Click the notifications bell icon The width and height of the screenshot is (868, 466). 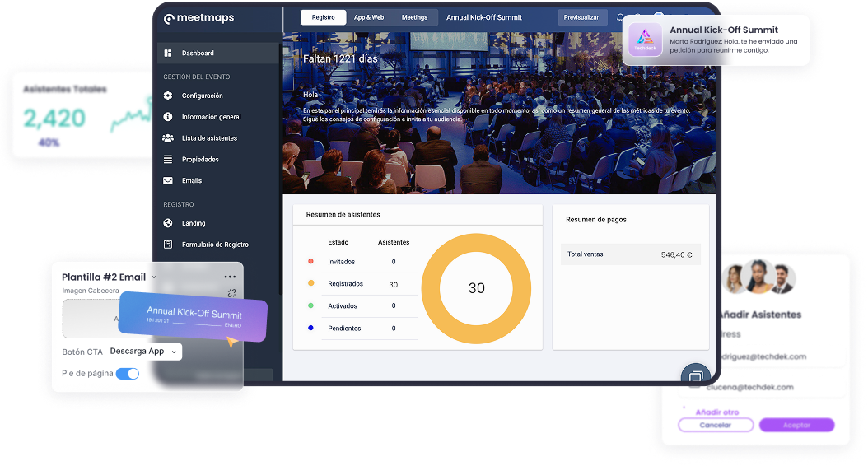(619, 17)
